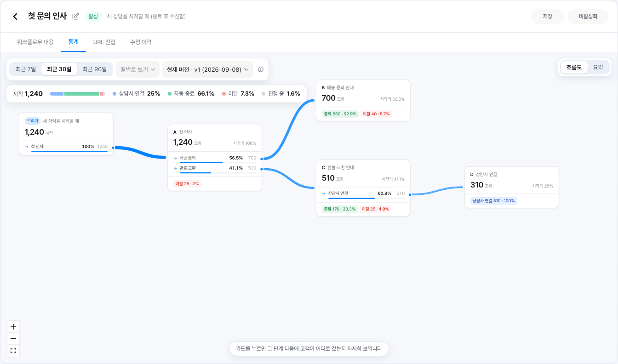The height and width of the screenshot is (364, 618).
Task: Zoom out the flow canvas
Action: pyautogui.click(x=13, y=339)
